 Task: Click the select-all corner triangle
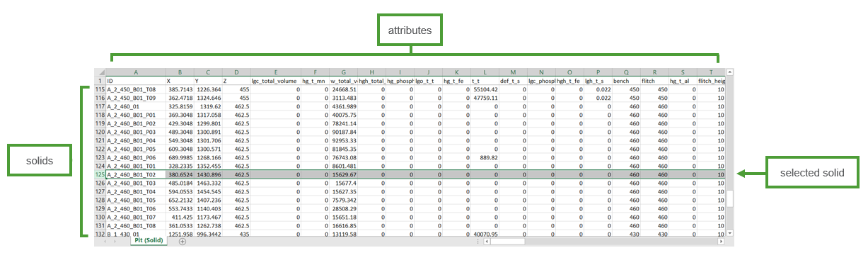(x=100, y=72)
